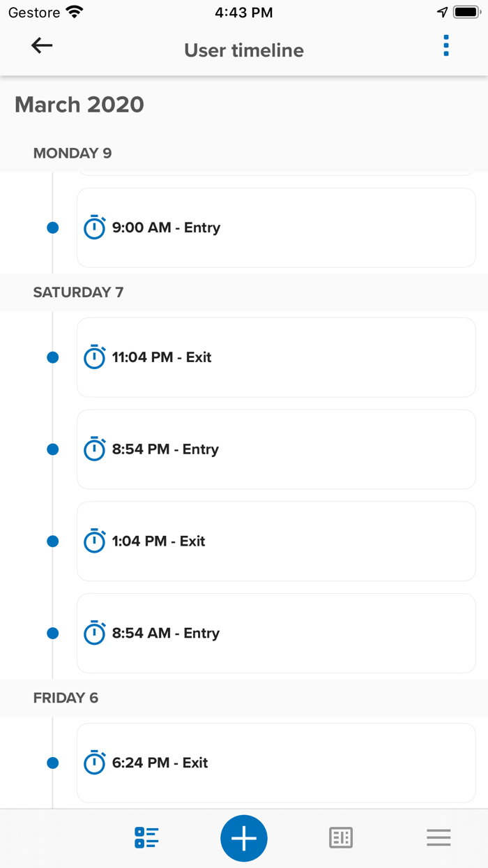Tap the stopwatch icon on the 9:00 AM Entry
The width and height of the screenshot is (488, 868).
[95, 227]
